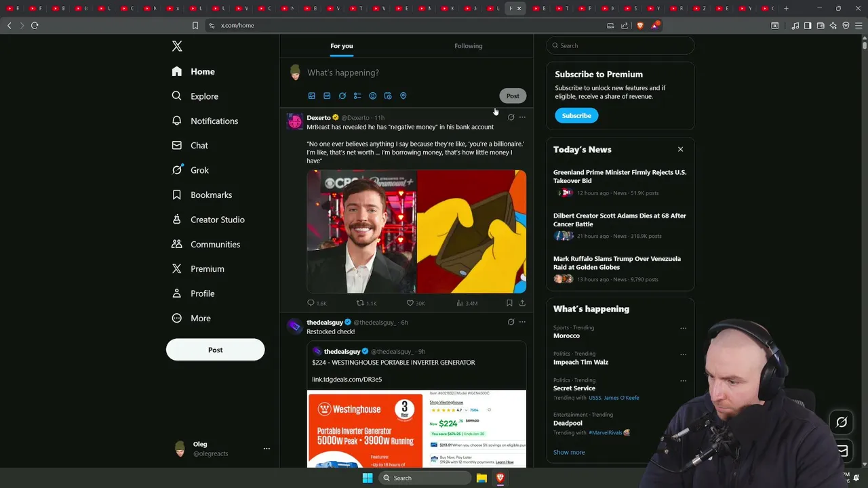This screenshot has width=868, height=488.
Task: Reply to the Dexerto post
Action: click(317, 303)
